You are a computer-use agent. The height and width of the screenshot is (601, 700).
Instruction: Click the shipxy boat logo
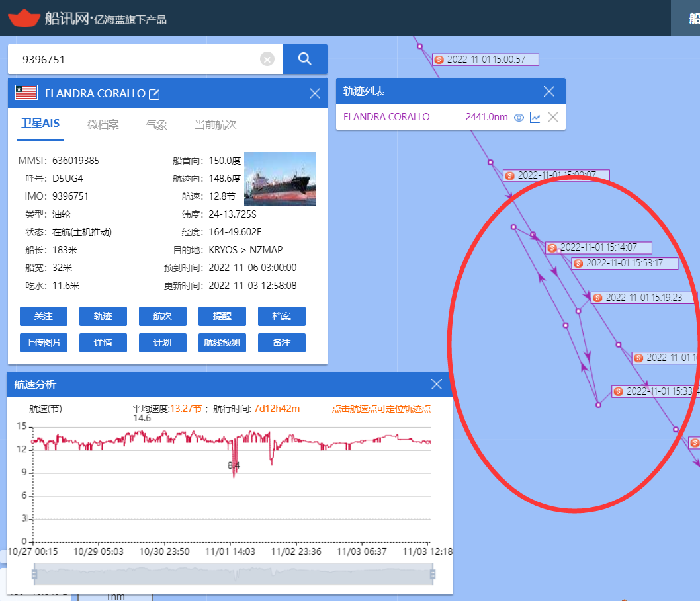click(x=24, y=18)
